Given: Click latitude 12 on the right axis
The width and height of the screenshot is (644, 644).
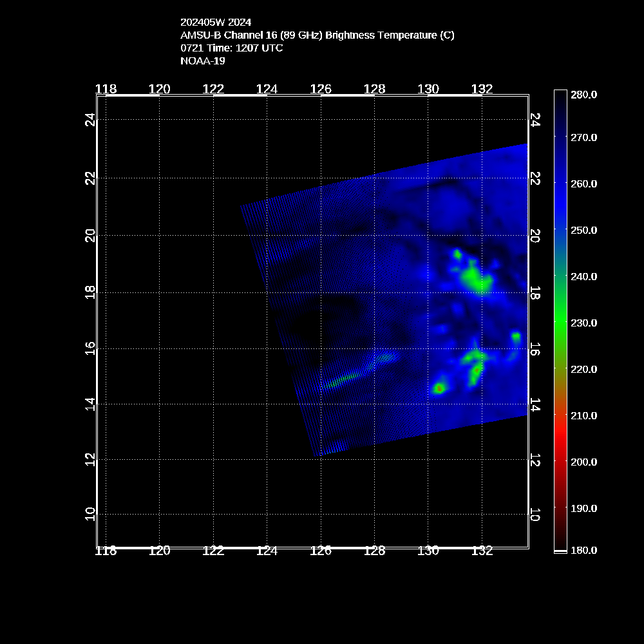Looking at the screenshot, I should (535, 460).
